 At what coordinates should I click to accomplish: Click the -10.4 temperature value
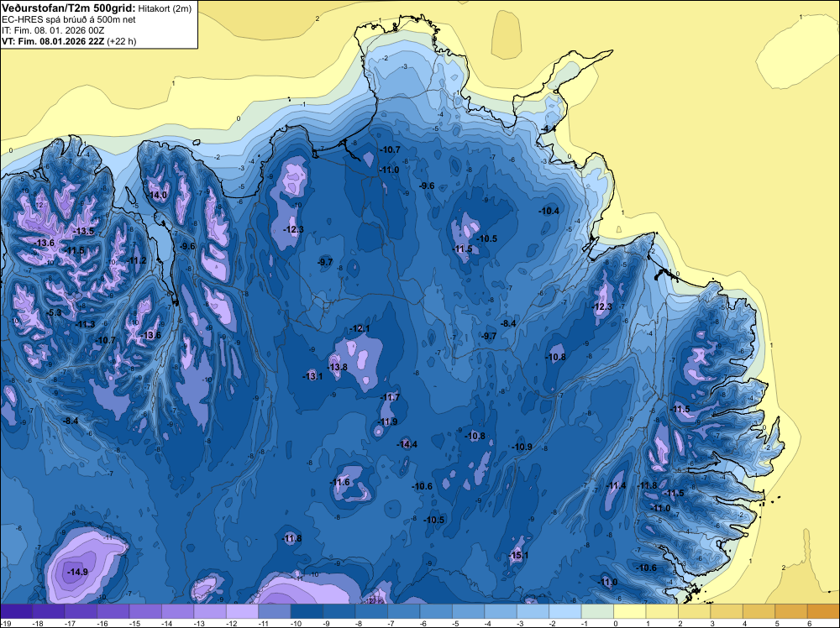coord(549,211)
